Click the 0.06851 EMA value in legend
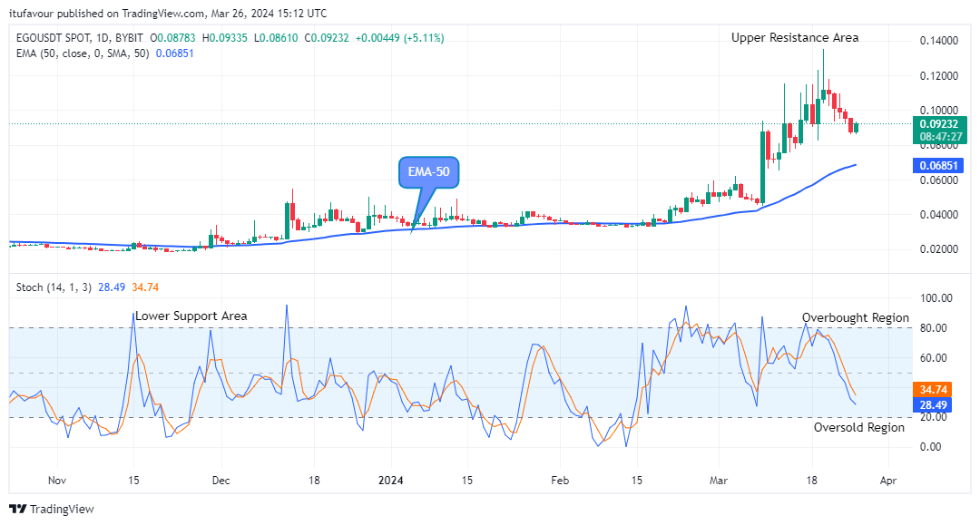This screenshot has width=980, height=525. [174, 53]
